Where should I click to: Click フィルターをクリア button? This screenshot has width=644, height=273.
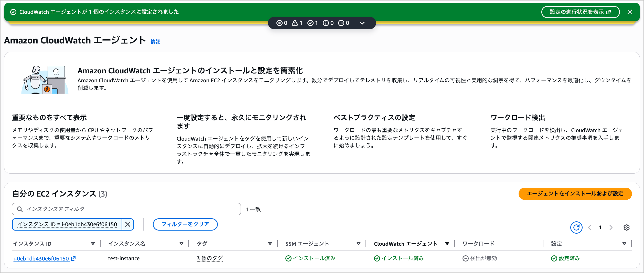pyautogui.click(x=185, y=224)
